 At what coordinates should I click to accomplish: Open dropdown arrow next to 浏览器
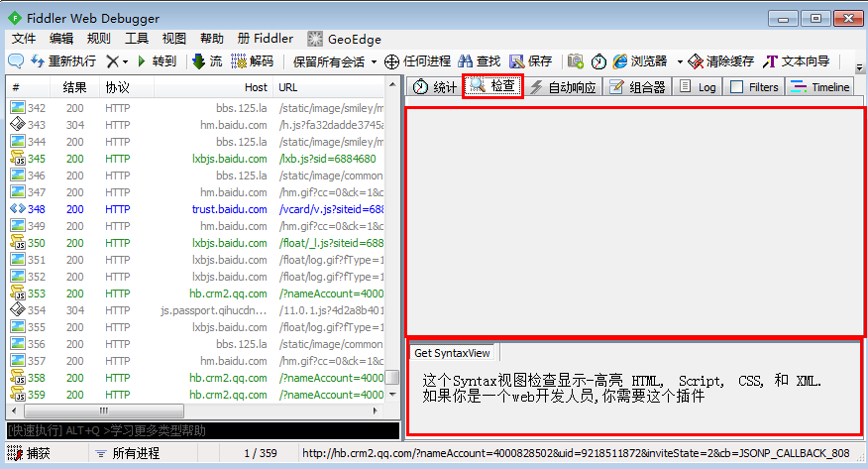[680, 61]
